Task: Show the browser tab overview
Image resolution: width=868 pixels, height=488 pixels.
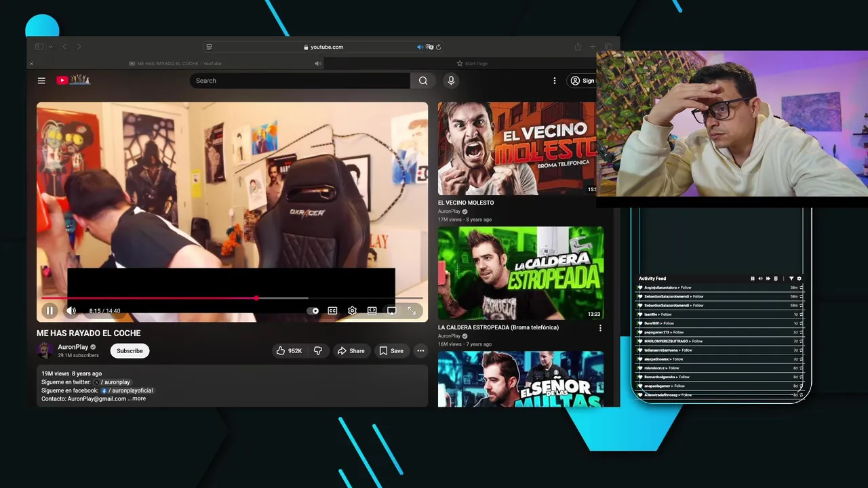Action: point(608,47)
